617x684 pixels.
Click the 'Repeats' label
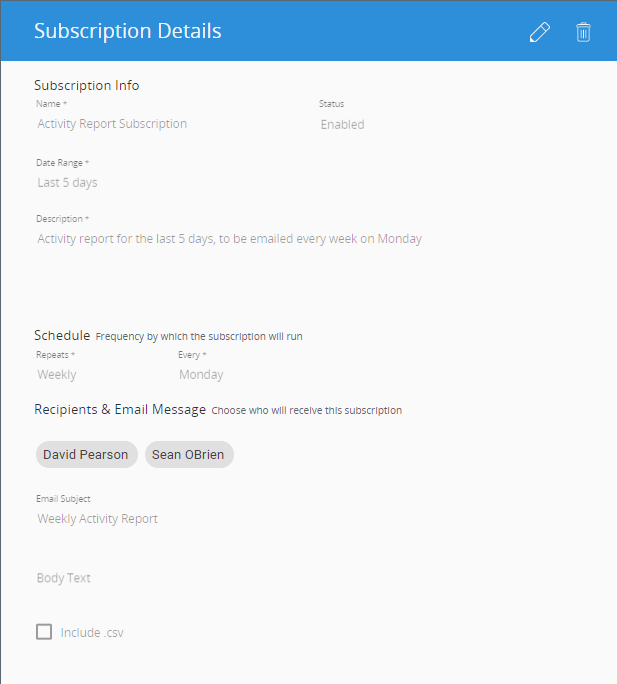pos(52,355)
